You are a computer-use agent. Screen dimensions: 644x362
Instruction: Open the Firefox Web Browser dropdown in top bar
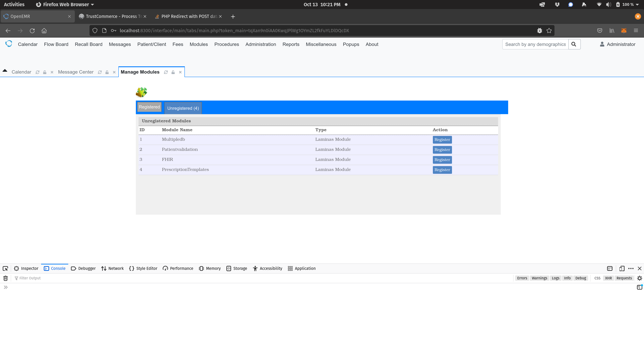coord(65,4)
